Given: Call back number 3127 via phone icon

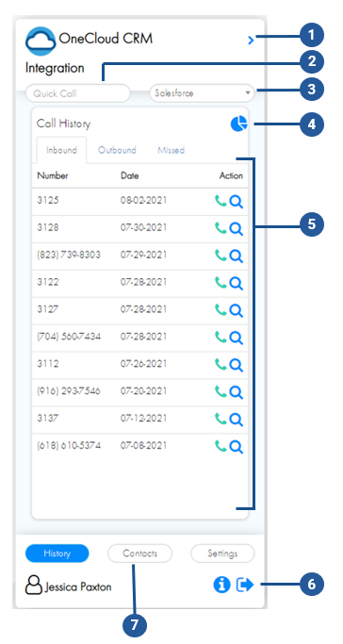Looking at the screenshot, I should (x=220, y=309).
